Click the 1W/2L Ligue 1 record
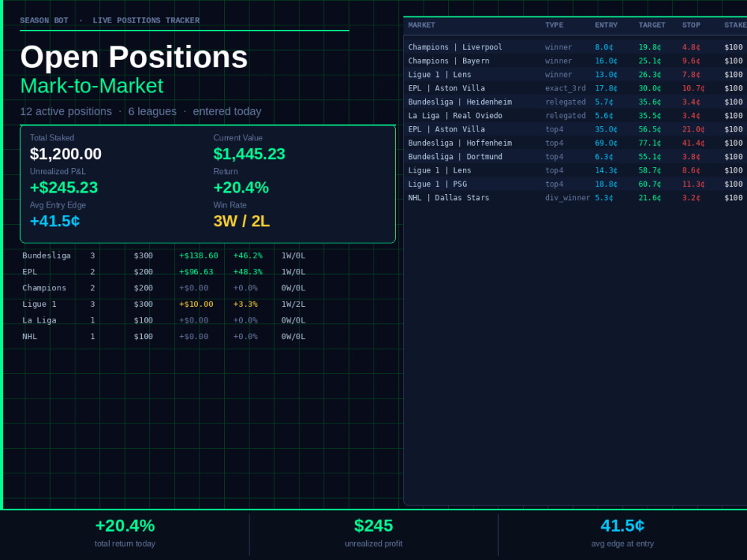The height and width of the screenshot is (560, 747). point(293,305)
